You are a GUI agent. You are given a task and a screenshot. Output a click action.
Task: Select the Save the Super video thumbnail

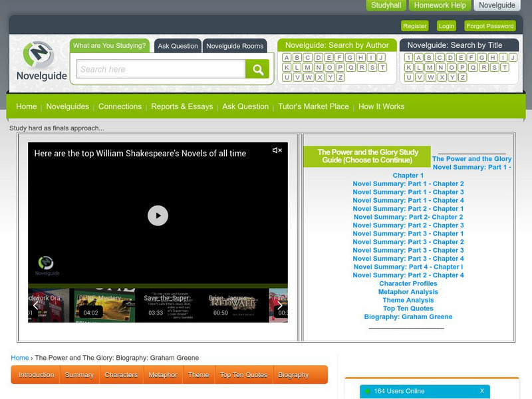[168, 305]
